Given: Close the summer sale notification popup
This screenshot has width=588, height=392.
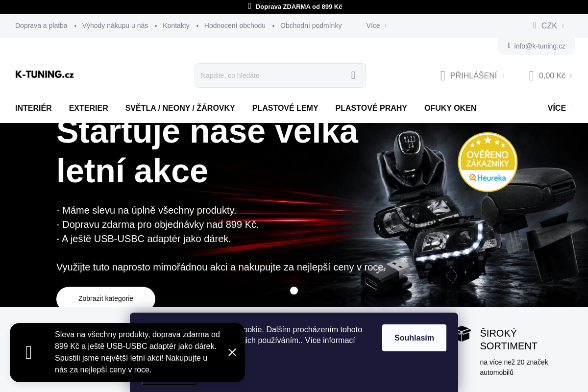Looking at the screenshot, I should (232, 352).
